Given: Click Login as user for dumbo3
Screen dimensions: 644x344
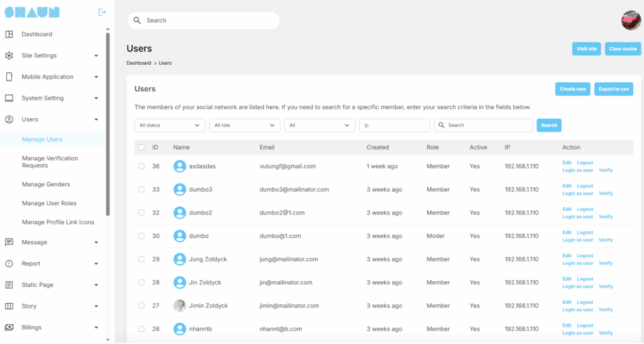Looking at the screenshot, I should [x=577, y=194].
